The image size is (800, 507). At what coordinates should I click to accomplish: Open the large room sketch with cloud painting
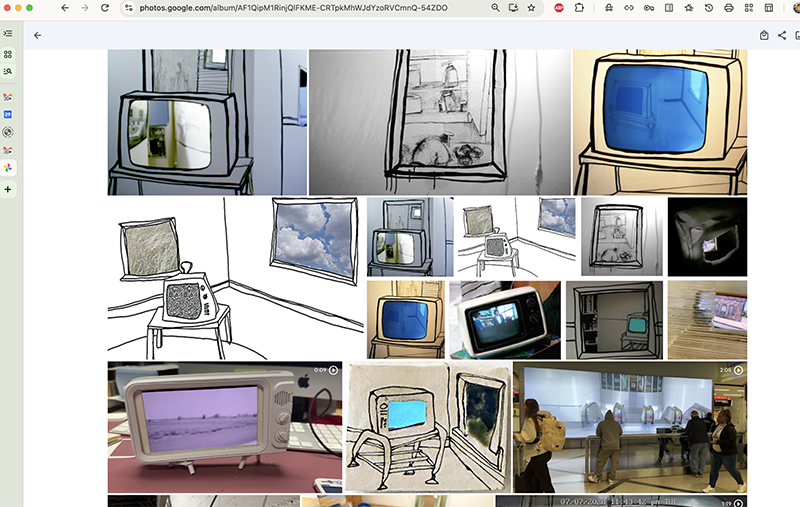click(x=236, y=278)
